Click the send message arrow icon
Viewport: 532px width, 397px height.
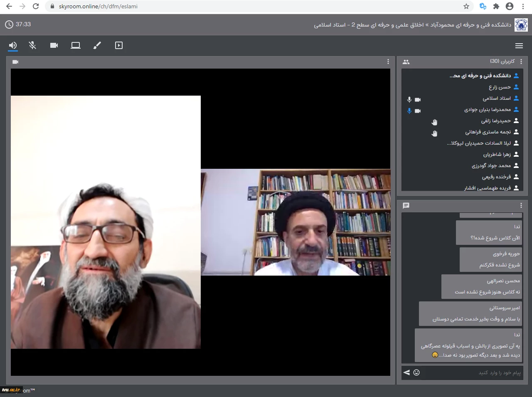click(406, 372)
